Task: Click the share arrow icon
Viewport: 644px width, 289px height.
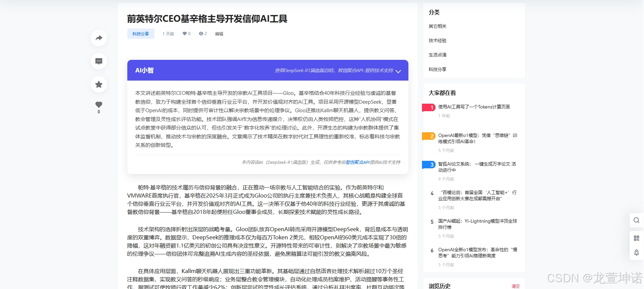Action: pyautogui.click(x=99, y=38)
